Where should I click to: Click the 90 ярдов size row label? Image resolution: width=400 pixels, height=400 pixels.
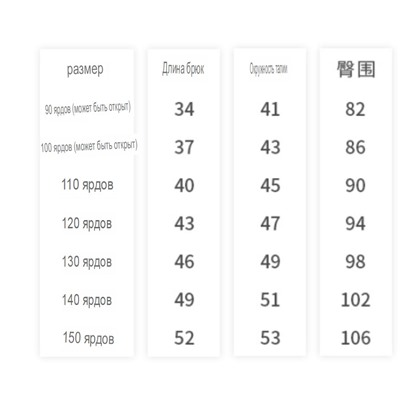click(88, 108)
